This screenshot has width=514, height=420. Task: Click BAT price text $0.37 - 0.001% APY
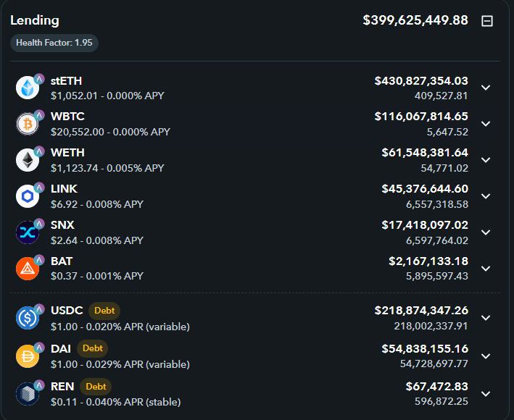click(97, 277)
